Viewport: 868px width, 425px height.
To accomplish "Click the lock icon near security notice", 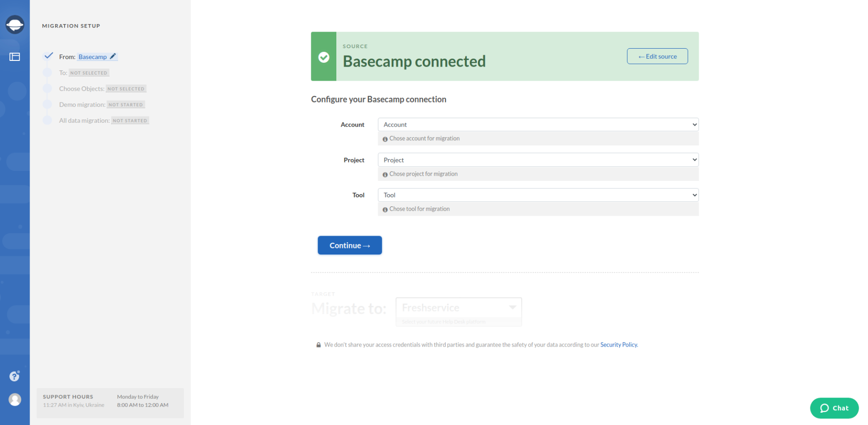I will [318, 345].
